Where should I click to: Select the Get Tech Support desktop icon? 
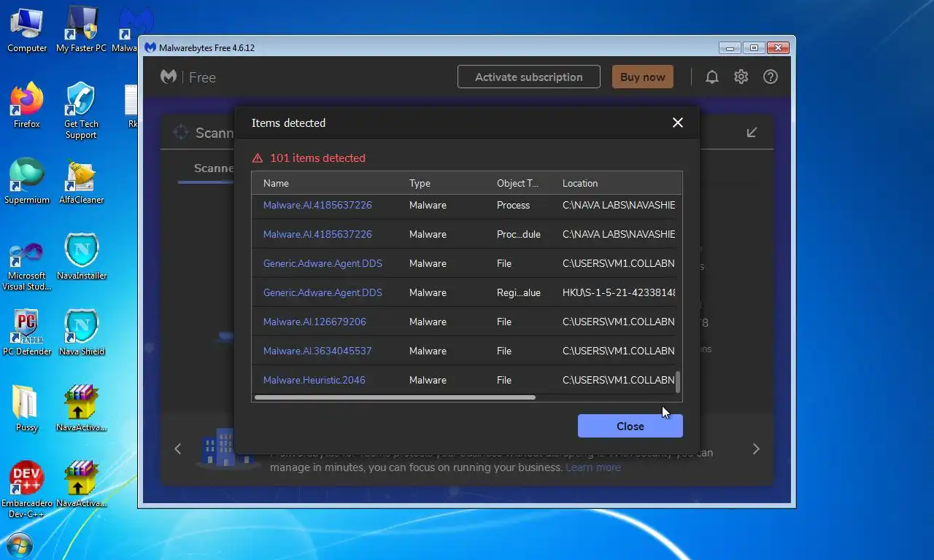click(81, 110)
